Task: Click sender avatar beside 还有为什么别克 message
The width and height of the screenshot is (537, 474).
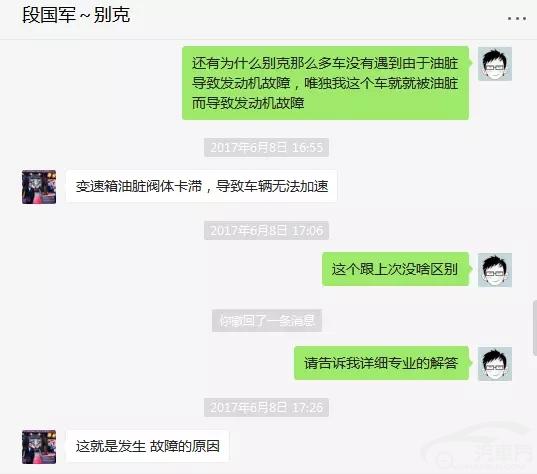Action: tap(495, 64)
